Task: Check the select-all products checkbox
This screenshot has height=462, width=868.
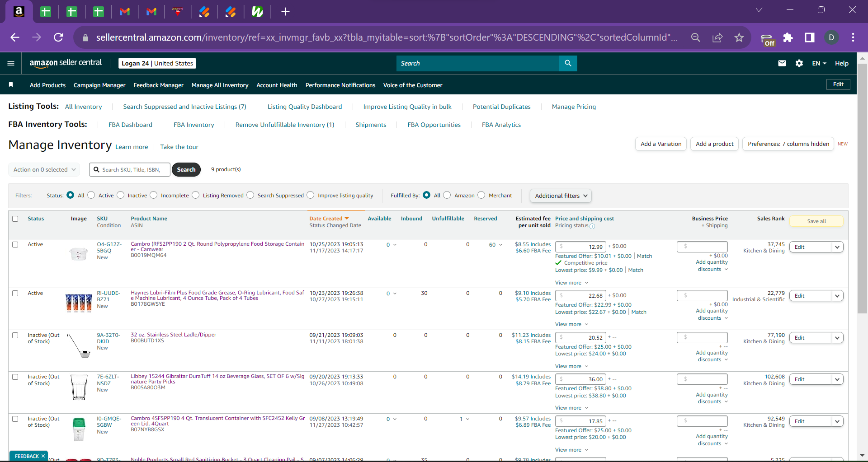Action: coord(15,219)
